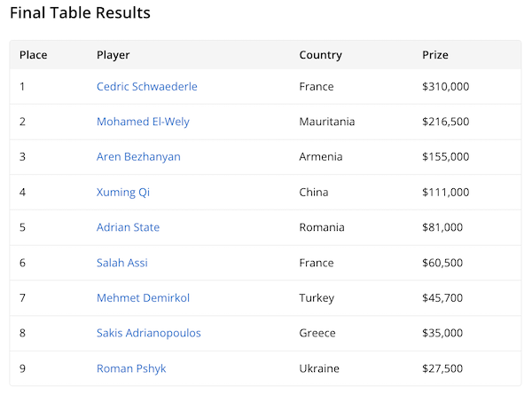532x403 pixels.
Task: Click the Prize column header
Action: coord(434,55)
